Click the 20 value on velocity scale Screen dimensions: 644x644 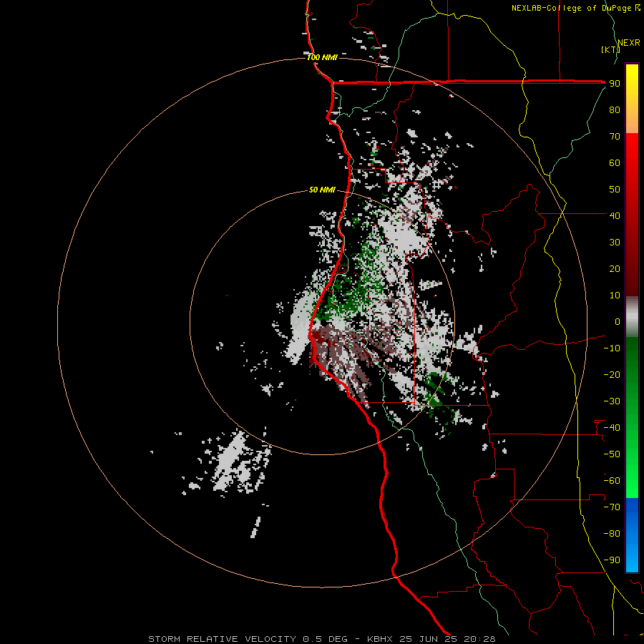coord(615,268)
